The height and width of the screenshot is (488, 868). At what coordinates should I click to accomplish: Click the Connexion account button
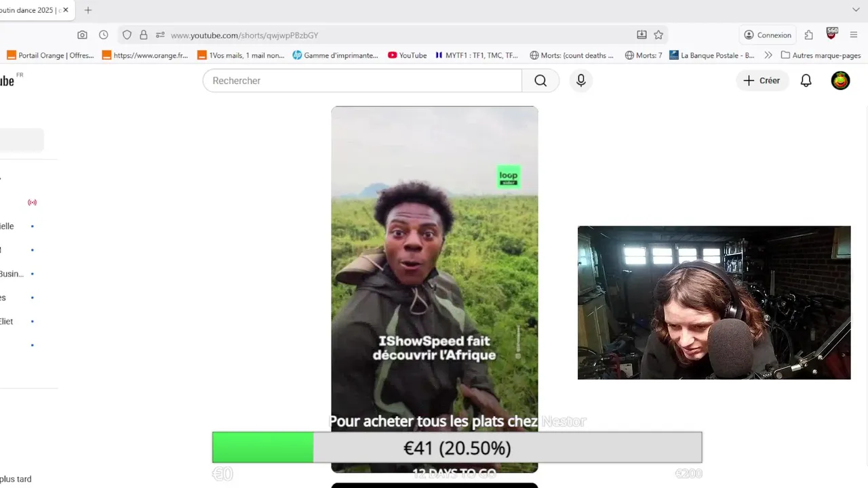coord(768,35)
